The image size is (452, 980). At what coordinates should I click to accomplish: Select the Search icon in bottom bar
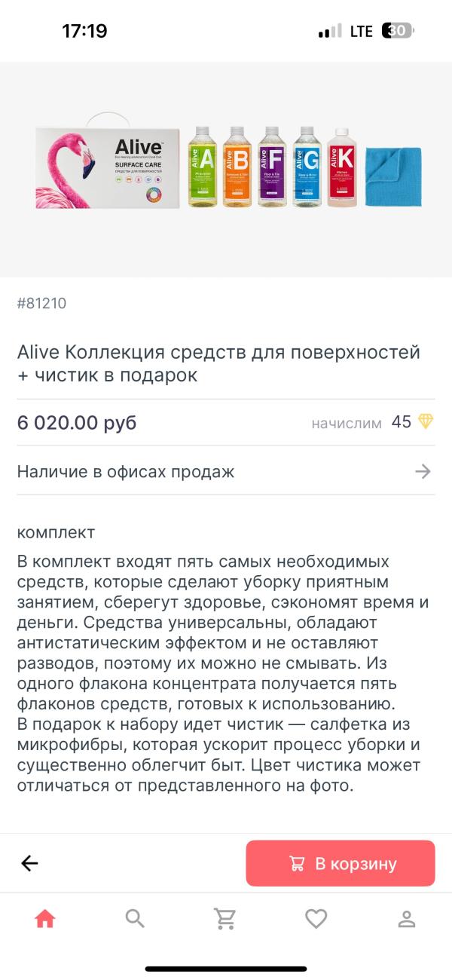coord(135,919)
